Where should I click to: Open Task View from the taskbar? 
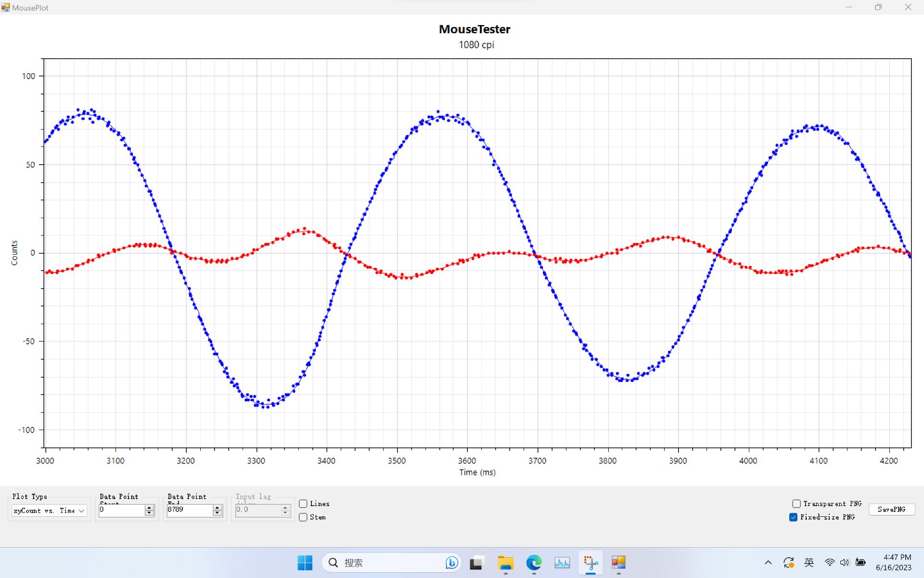click(x=476, y=563)
